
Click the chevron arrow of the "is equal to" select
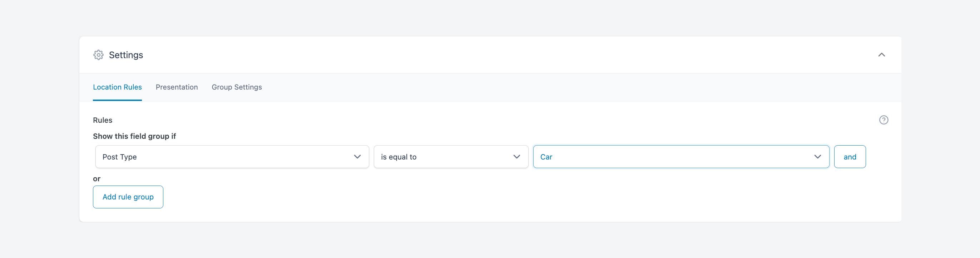tap(517, 157)
